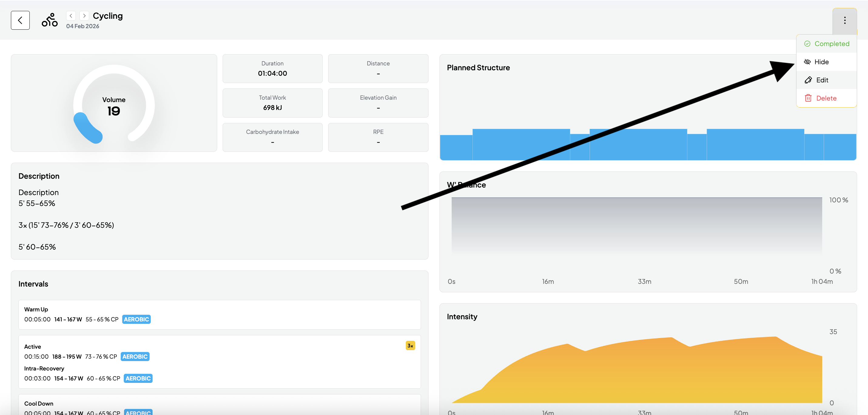Click the Warm Up AEROBIC tag
Screen dimensions: 868x415
click(136, 319)
